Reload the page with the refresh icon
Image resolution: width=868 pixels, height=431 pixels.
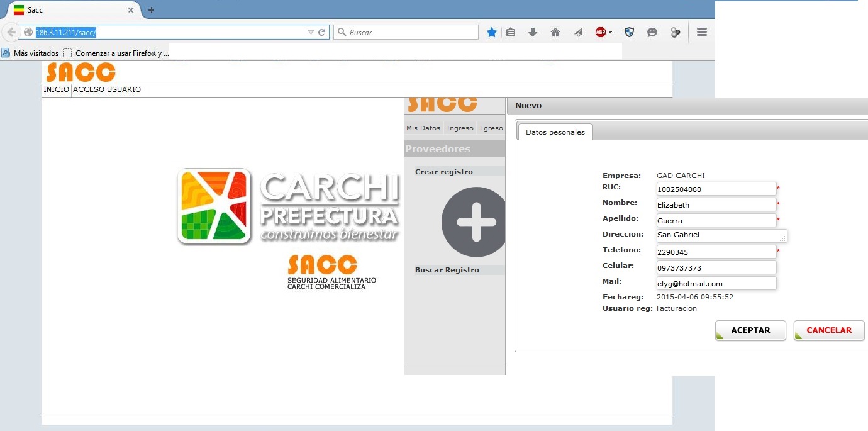[x=322, y=32]
